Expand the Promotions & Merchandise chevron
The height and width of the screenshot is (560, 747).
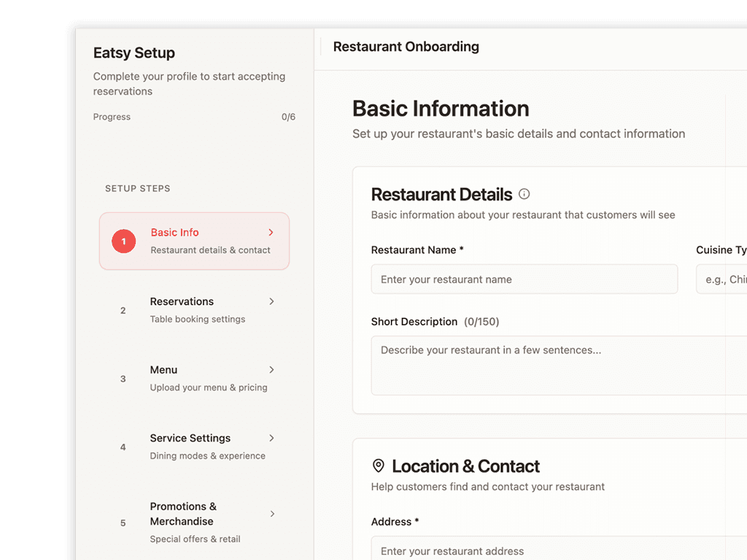click(272, 514)
